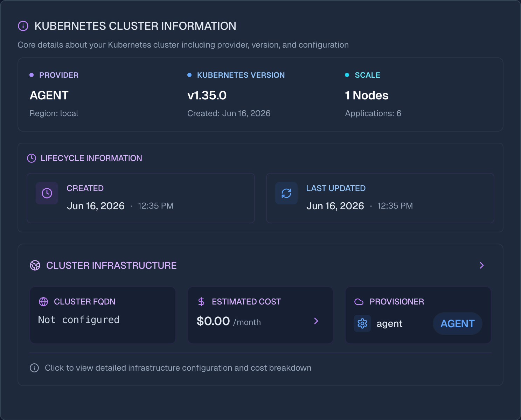Screen dimensions: 521x420
Task: Click the cloud icon beside Provisioner
Action: coord(359,302)
